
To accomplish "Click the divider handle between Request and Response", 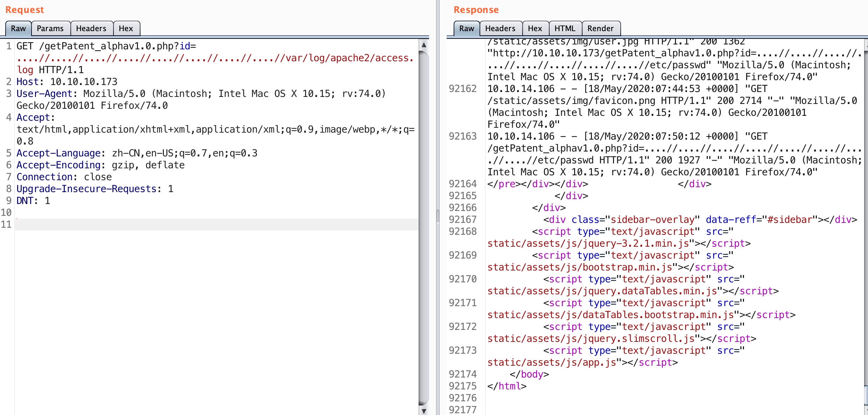I will 438,216.
